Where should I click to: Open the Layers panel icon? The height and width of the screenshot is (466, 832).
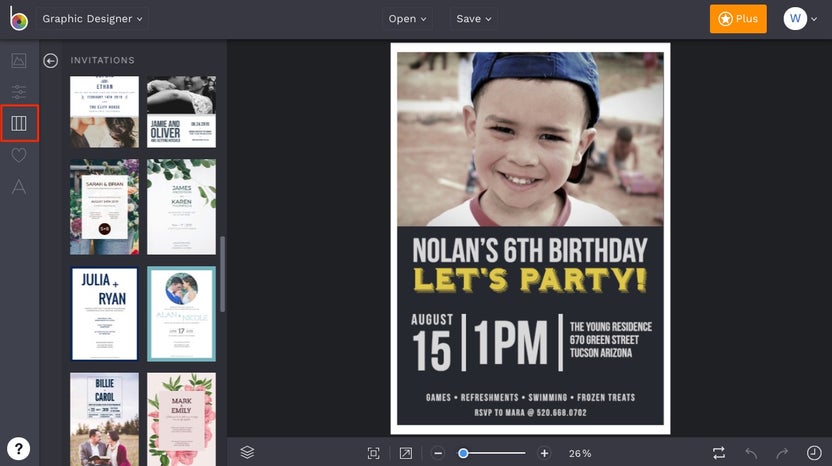247,452
